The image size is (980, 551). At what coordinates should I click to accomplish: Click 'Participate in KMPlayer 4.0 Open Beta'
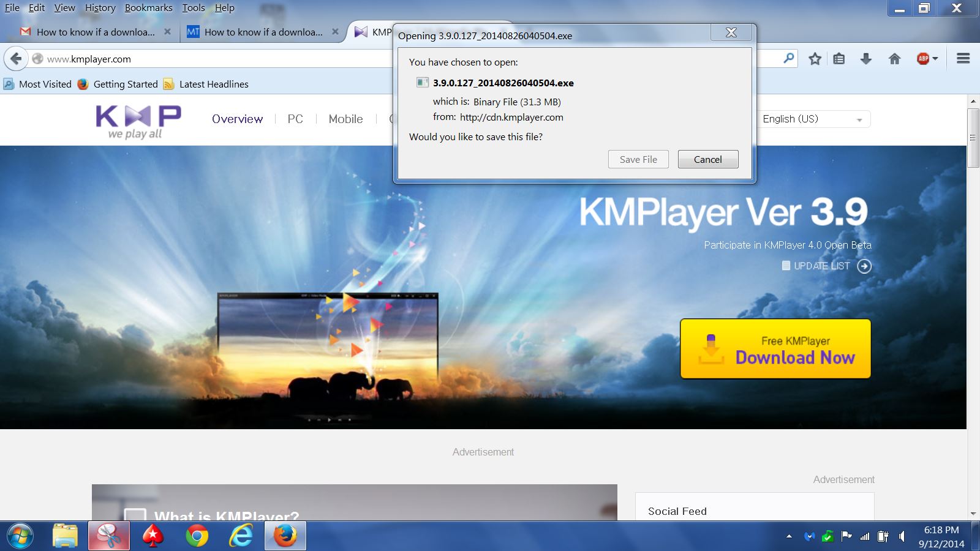(788, 245)
